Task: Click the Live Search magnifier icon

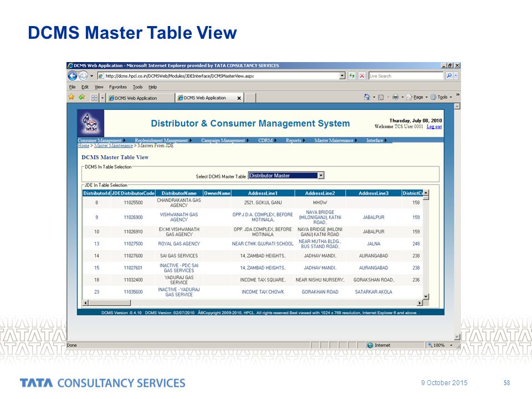Action: tap(449, 76)
